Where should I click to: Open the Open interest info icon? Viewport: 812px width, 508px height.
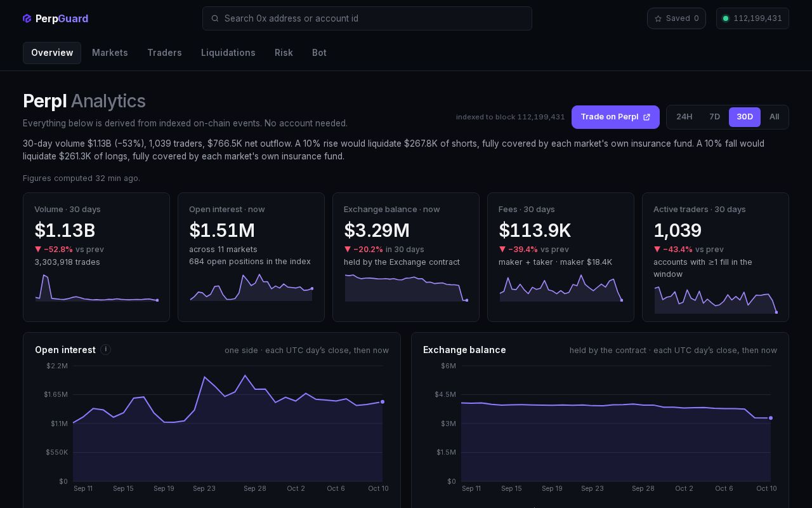[105, 349]
